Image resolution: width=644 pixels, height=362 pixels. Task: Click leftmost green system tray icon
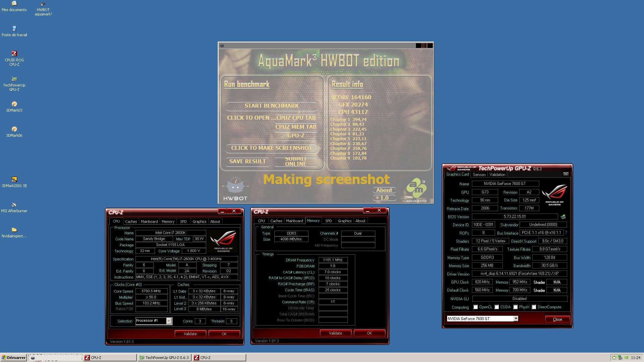(x=614, y=358)
